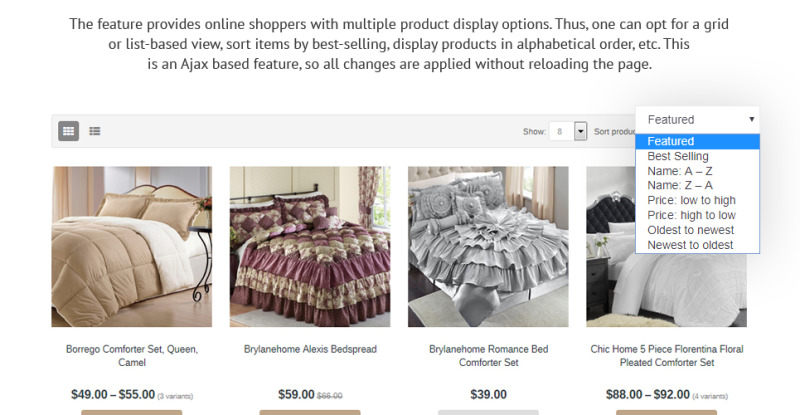Image resolution: width=800 pixels, height=415 pixels.
Task: Switch to grid view layout
Action: pyautogui.click(x=69, y=131)
